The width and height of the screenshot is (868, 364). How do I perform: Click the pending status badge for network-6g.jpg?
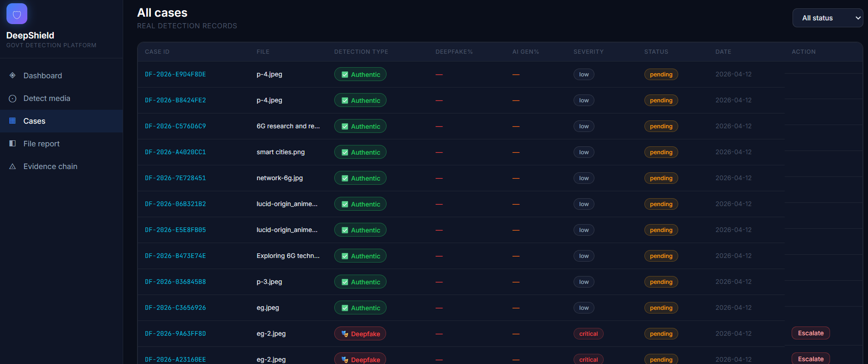(661, 178)
